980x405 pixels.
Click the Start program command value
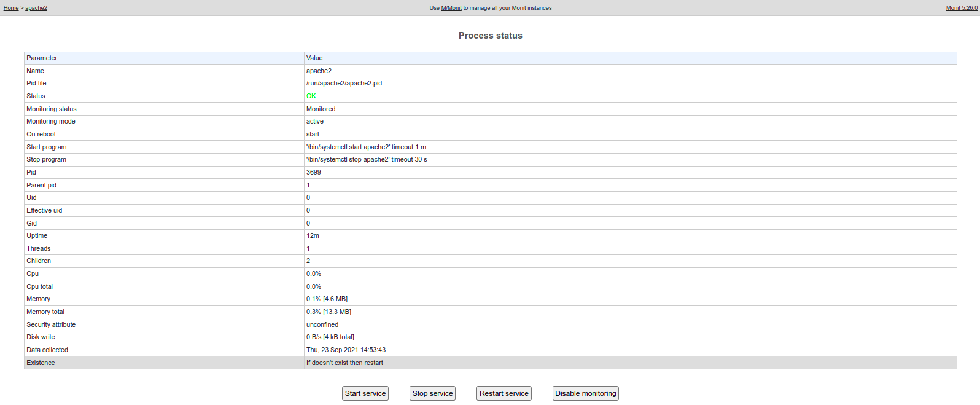click(366, 147)
